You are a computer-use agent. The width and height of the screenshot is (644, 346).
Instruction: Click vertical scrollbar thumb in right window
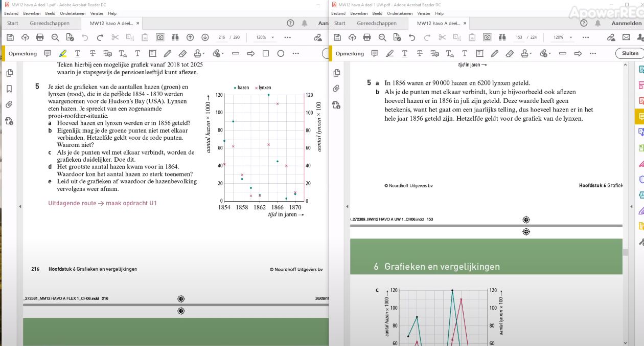[625, 252]
